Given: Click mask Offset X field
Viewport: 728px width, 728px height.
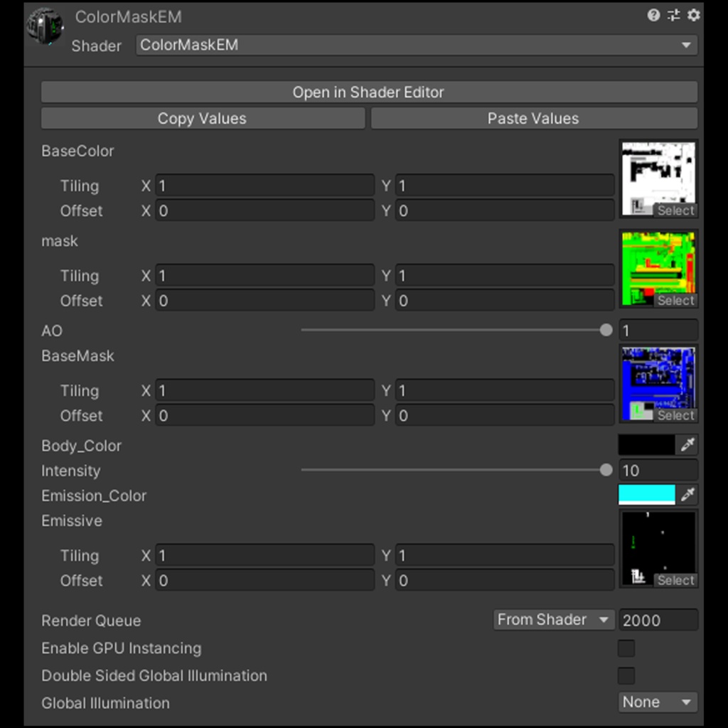Looking at the screenshot, I should click(264, 301).
